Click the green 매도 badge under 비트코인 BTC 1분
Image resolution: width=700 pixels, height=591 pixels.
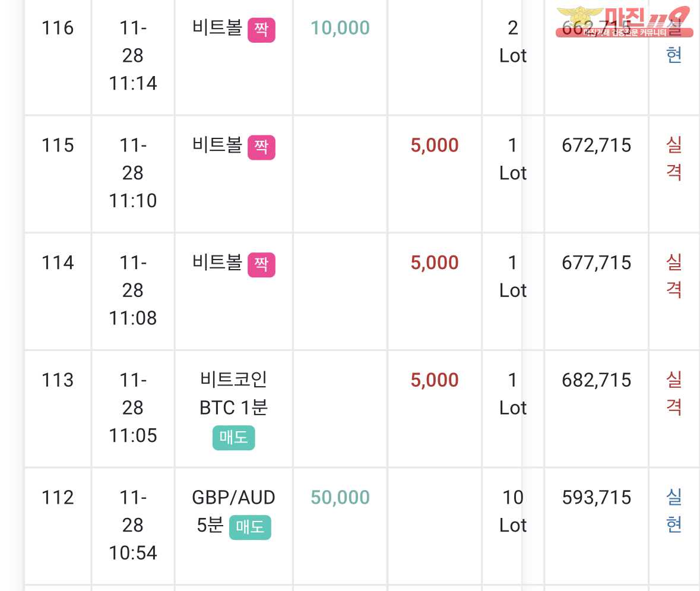coord(233,438)
